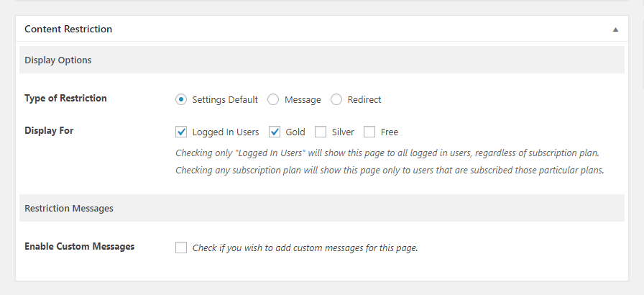644x295 pixels.
Task: Choose the Message restriction radio button
Action: tap(273, 99)
